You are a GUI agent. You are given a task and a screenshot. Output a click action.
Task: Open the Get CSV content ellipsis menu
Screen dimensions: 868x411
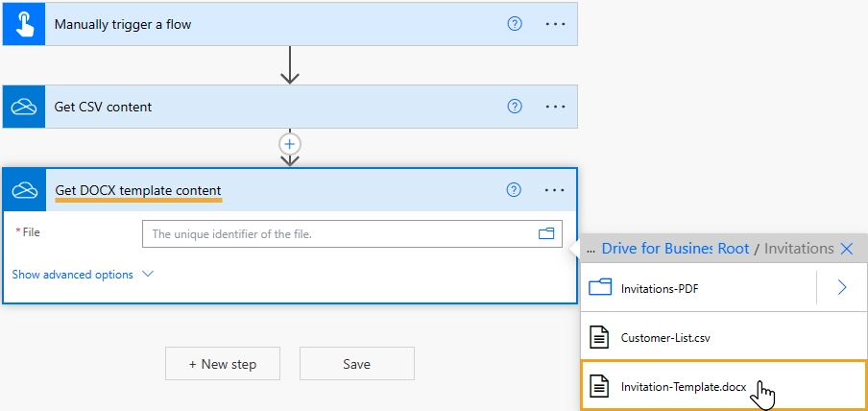click(x=555, y=107)
